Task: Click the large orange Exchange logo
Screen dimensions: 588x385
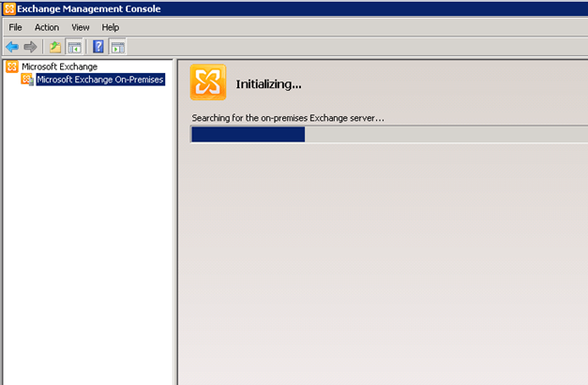Action: 208,82
